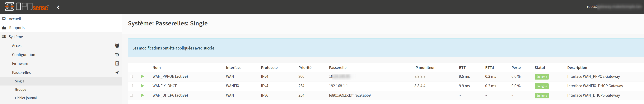
Task: Expand the Rapports menu
Action: point(17,28)
